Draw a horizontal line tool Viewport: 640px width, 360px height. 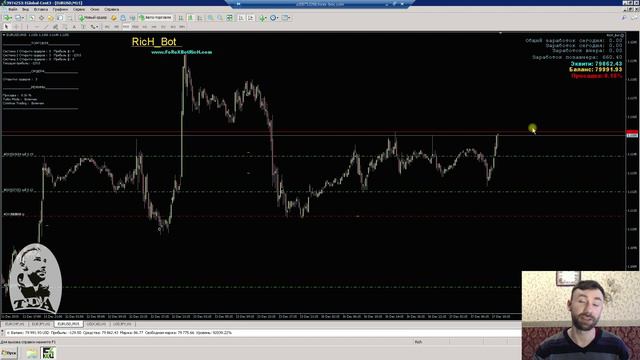(37, 27)
